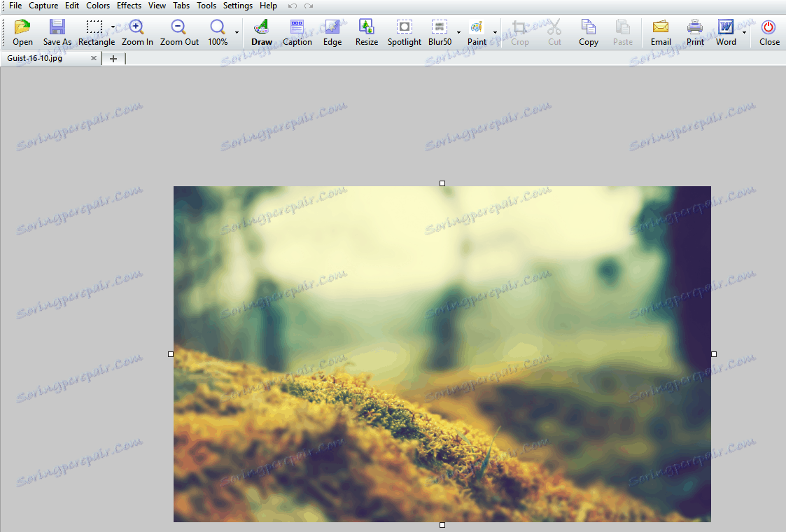Set zoom to 100%

pos(218,33)
